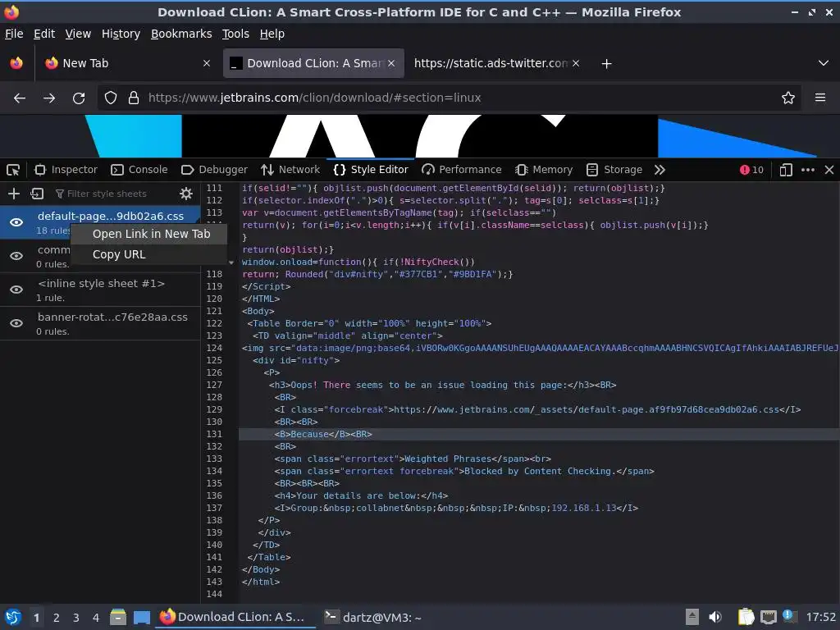Toggle visibility of banner-rotat css sheet
The height and width of the screenshot is (630, 840).
tap(16, 323)
